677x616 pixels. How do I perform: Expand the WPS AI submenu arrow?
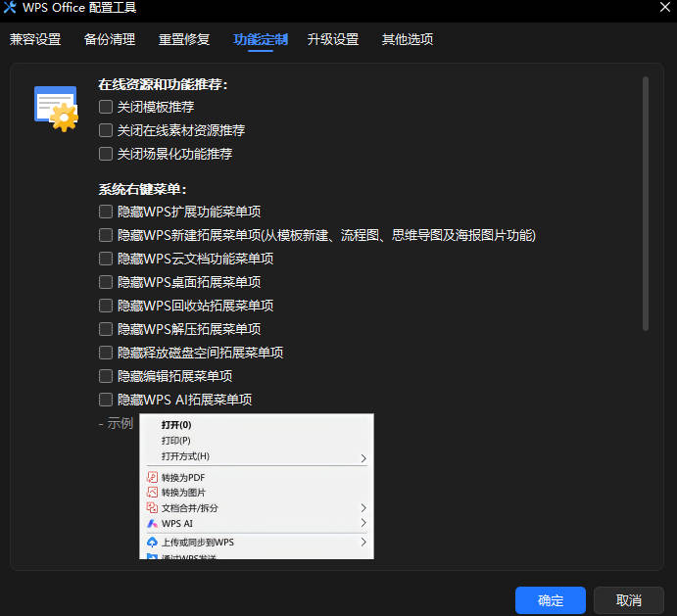(x=363, y=524)
